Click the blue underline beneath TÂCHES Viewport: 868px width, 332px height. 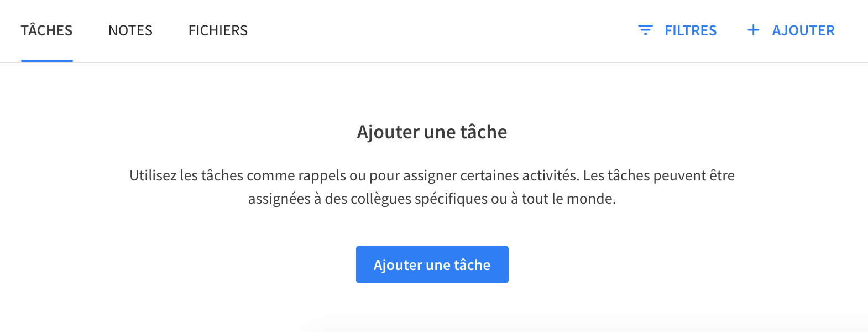[x=47, y=61]
